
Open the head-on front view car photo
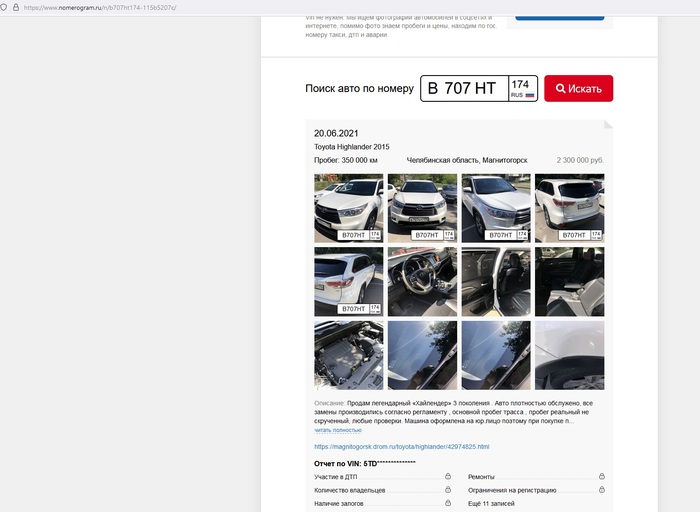422,208
